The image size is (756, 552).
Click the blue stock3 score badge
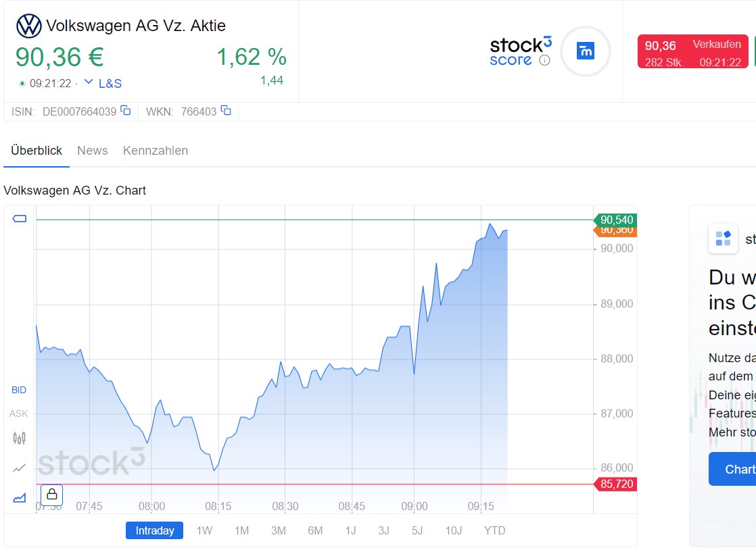(585, 51)
